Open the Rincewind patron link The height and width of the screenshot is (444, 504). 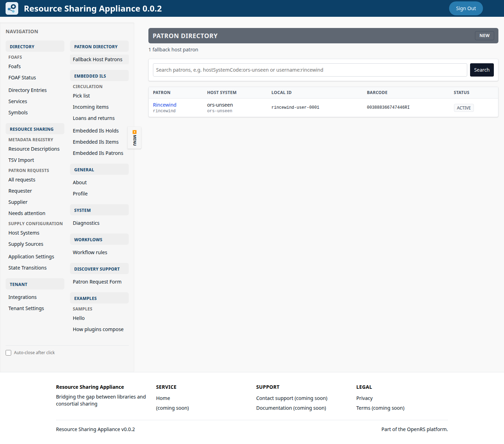[x=164, y=105]
